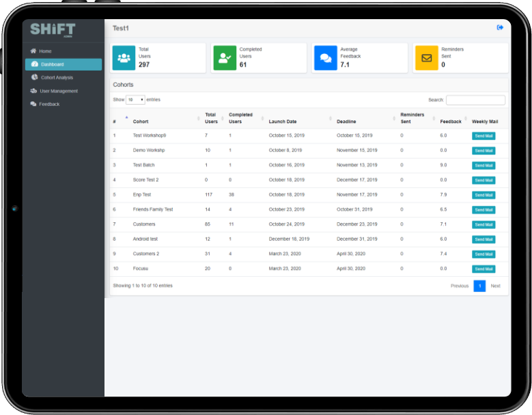Click the Test Workshop9 cohort name

tap(150, 135)
